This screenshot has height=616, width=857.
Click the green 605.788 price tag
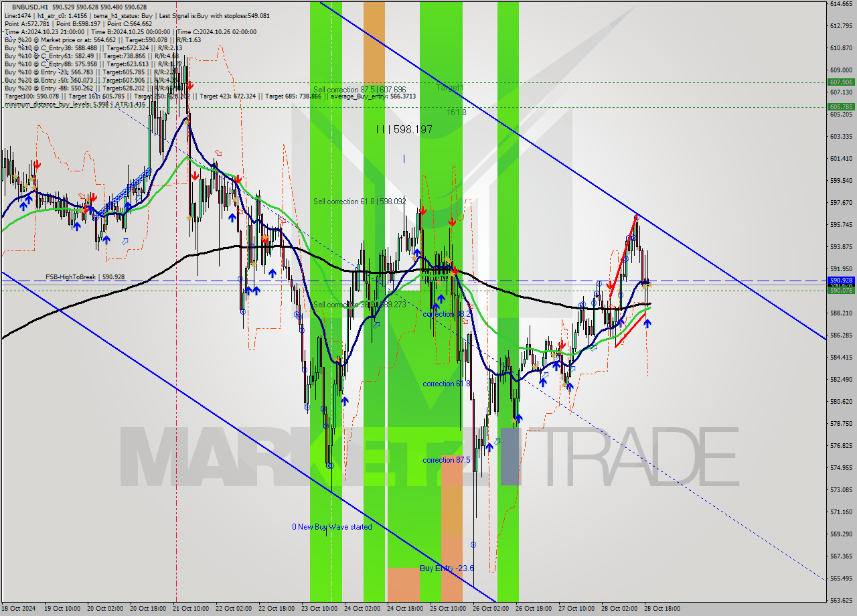[841, 106]
